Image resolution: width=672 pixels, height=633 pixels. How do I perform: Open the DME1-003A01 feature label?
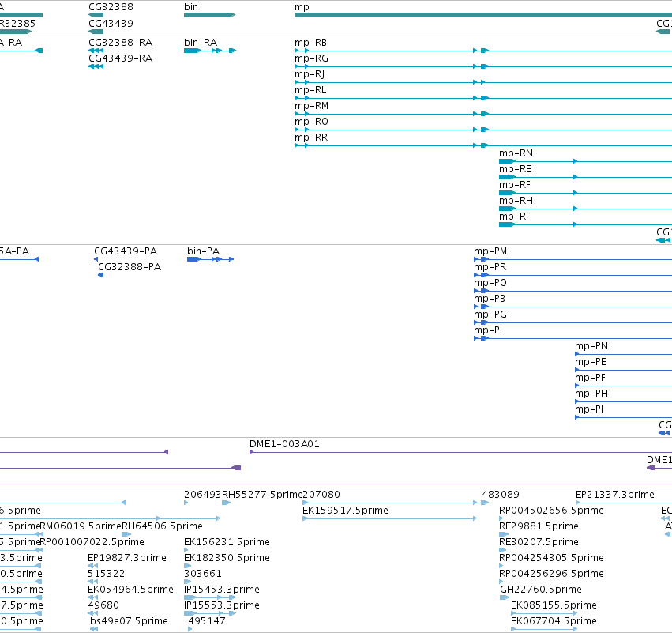284,444
